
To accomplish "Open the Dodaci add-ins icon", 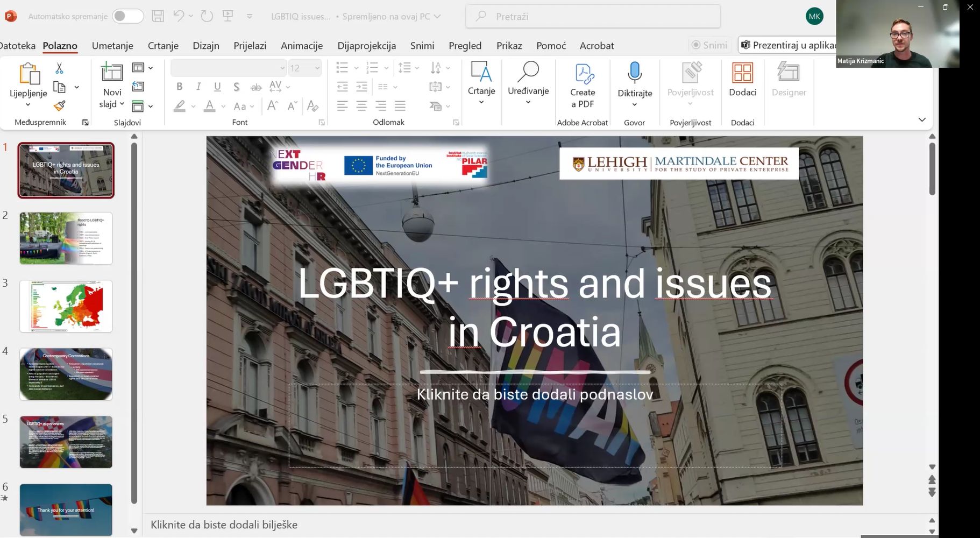I will (742, 74).
